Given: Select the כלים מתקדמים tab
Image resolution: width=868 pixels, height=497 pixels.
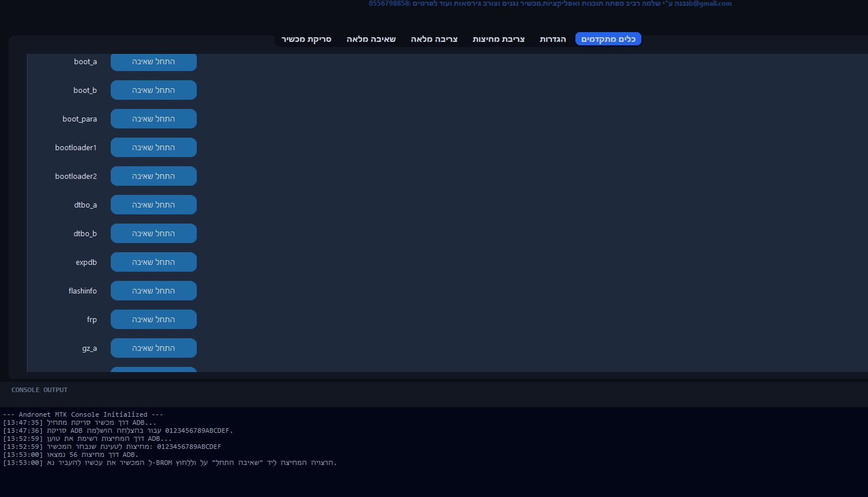Looking at the screenshot, I should click(x=608, y=39).
